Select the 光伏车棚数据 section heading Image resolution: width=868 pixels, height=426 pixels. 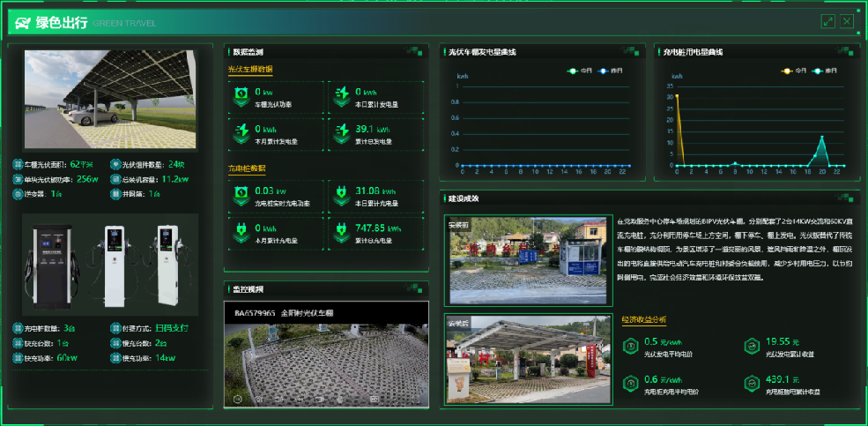(250, 69)
